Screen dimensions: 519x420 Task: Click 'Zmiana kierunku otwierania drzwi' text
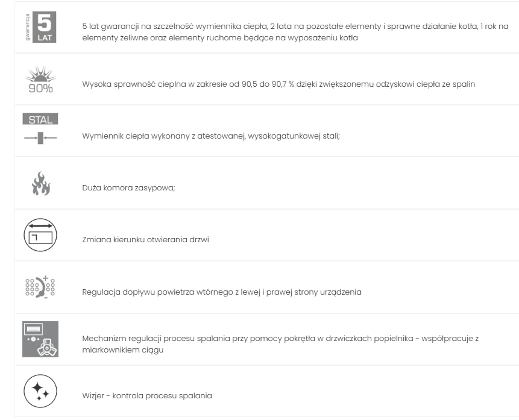pyautogui.click(x=145, y=240)
